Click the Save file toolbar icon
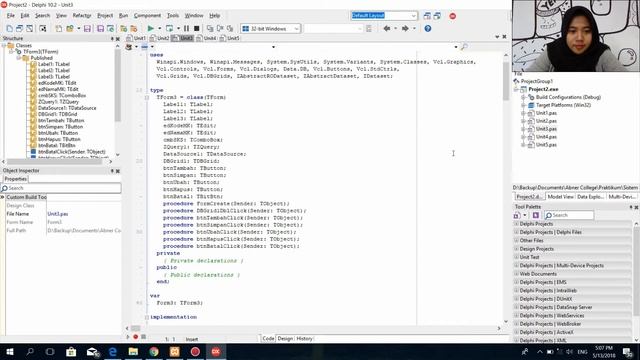 coord(87,29)
